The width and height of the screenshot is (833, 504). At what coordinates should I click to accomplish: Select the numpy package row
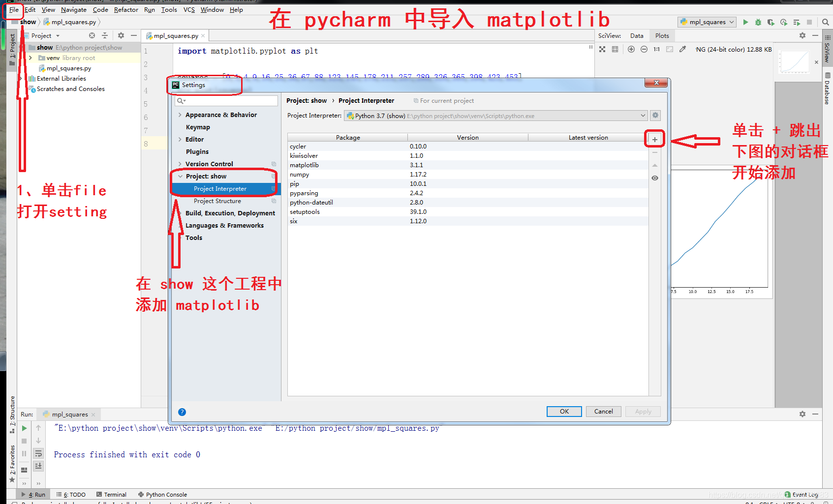pos(467,175)
